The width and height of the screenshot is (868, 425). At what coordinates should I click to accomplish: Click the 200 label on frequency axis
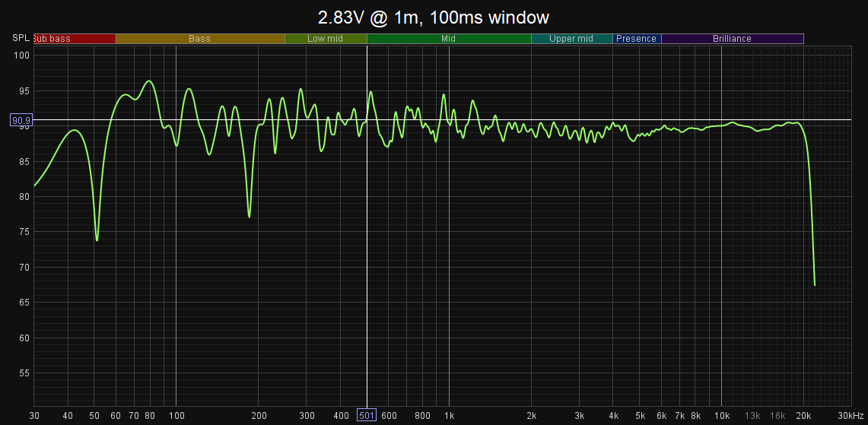point(259,416)
